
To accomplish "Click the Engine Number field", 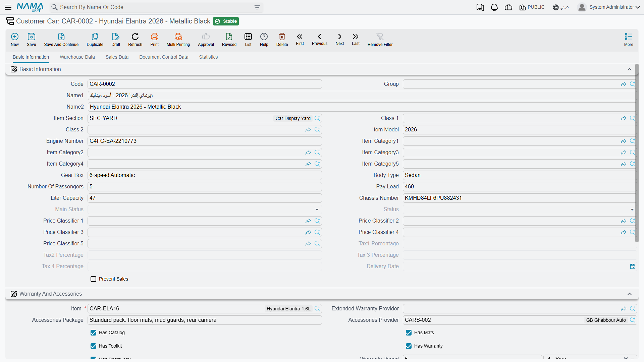I will 205,141.
